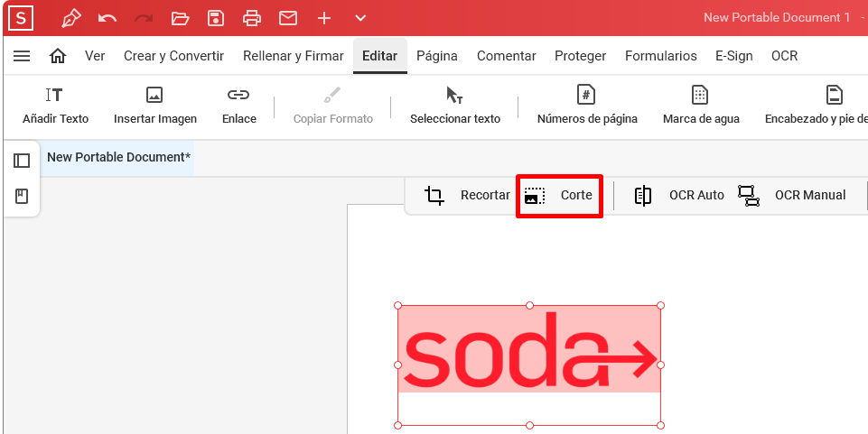The height and width of the screenshot is (434, 868).
Task: Switch to Formularios tab
Action: pos(661,56)
